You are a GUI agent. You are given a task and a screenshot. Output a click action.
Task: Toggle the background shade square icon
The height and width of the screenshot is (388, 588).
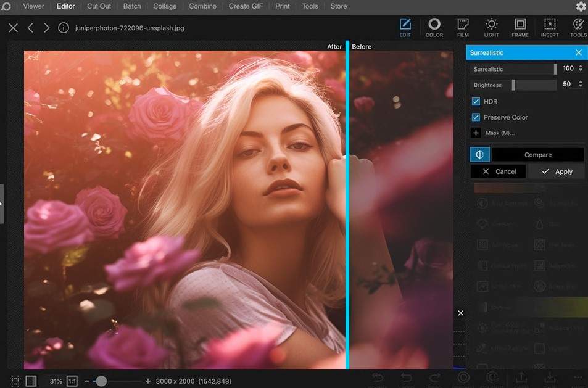pos(31,381)
